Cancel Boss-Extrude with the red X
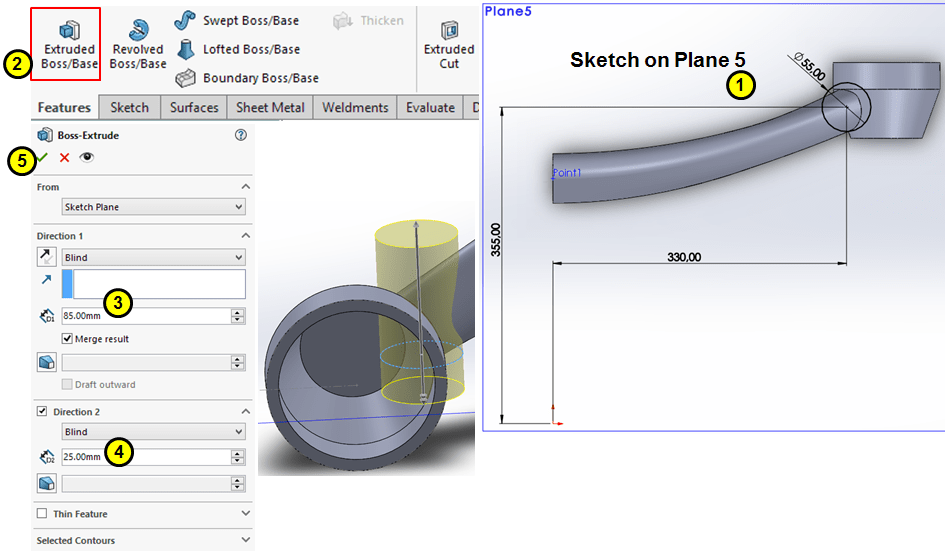945x551 pixels. click(x=65, y=158)
